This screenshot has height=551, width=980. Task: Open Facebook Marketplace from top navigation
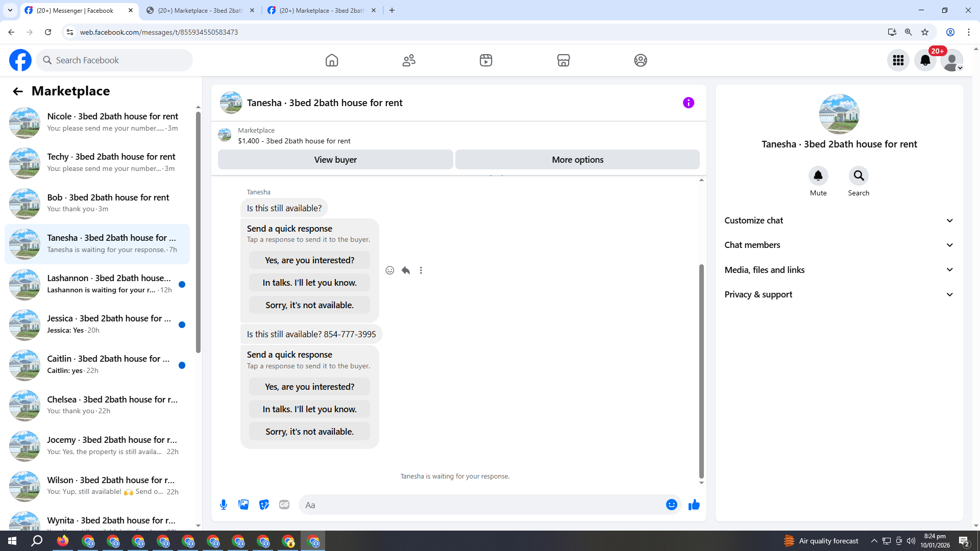(563, 60)
